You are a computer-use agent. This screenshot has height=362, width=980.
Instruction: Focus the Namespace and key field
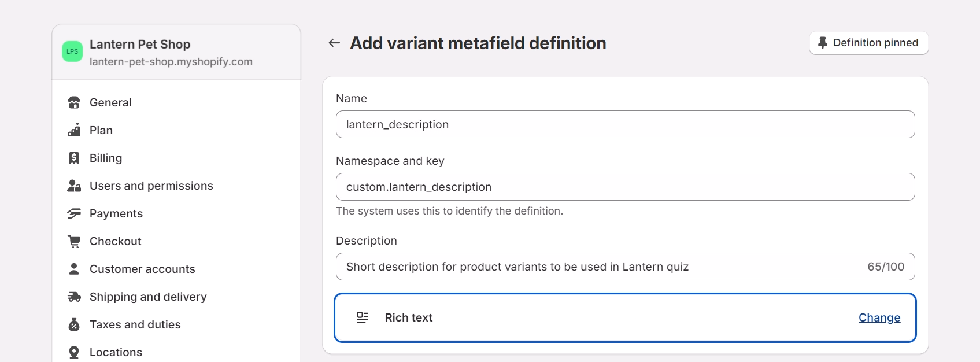click(x=626, y=187)
